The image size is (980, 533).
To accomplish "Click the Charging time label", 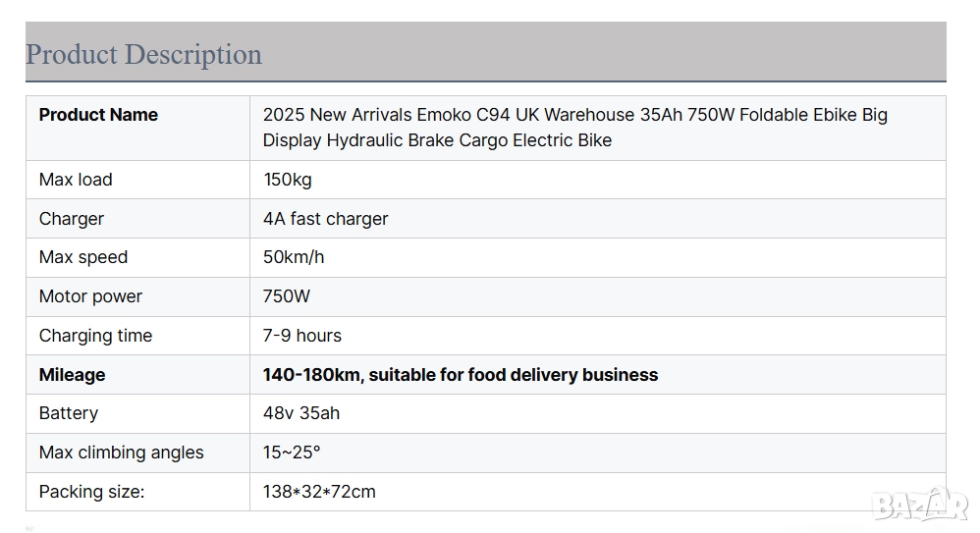I will coord(95,336).
